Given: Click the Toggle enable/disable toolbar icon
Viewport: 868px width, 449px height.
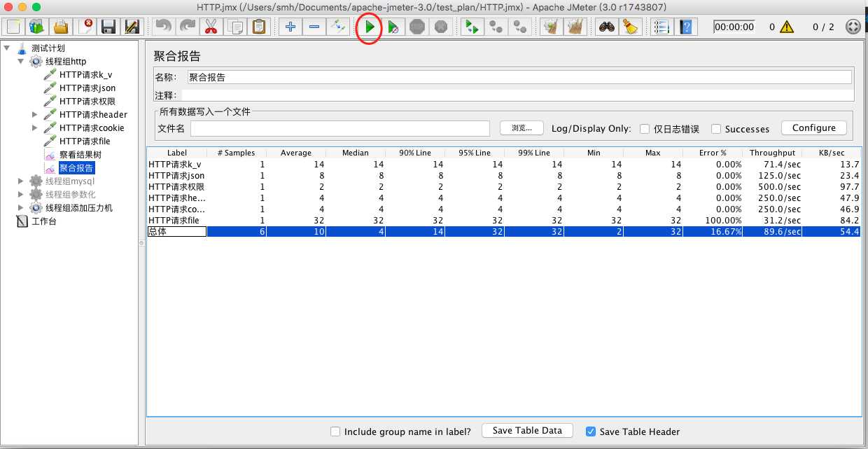Looking at the screenshot, I should pyautogui.click(x=338, y=27).
